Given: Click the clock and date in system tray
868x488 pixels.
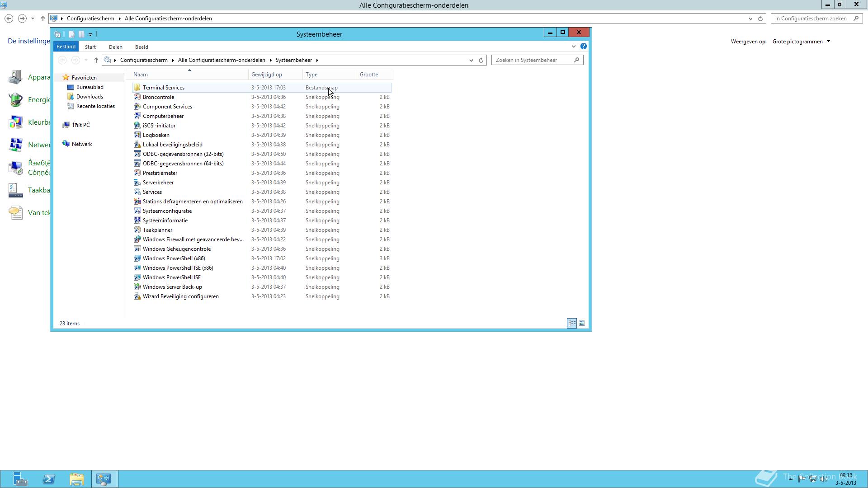Looking at the screenshot, I should [845, 479].
